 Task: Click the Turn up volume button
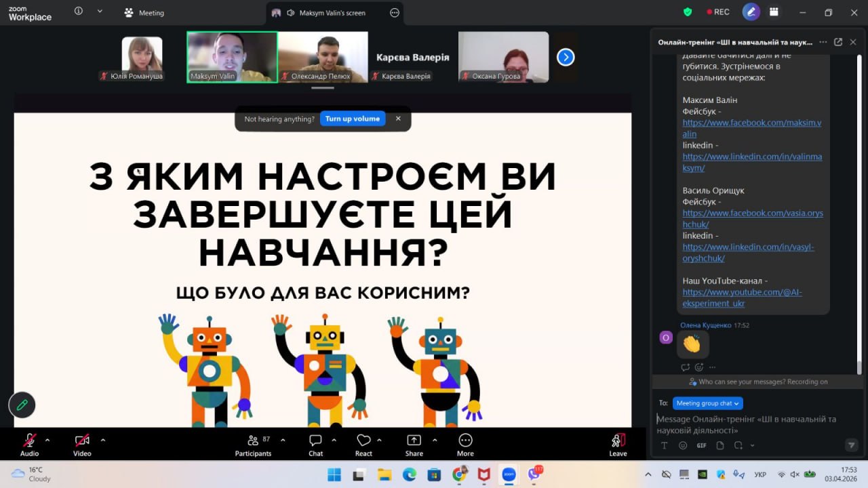coord(352,119)
